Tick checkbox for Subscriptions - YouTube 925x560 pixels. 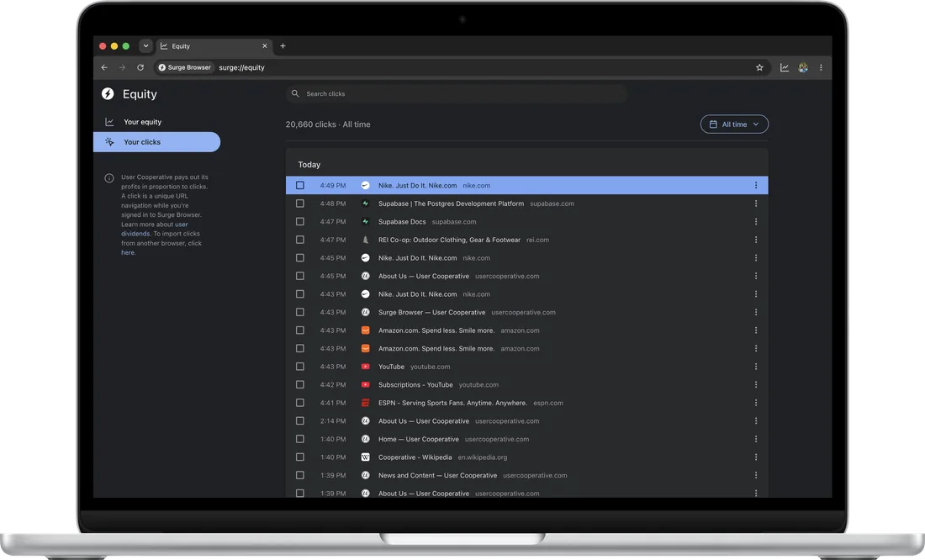pyautogui.click(x=299, y=385)
